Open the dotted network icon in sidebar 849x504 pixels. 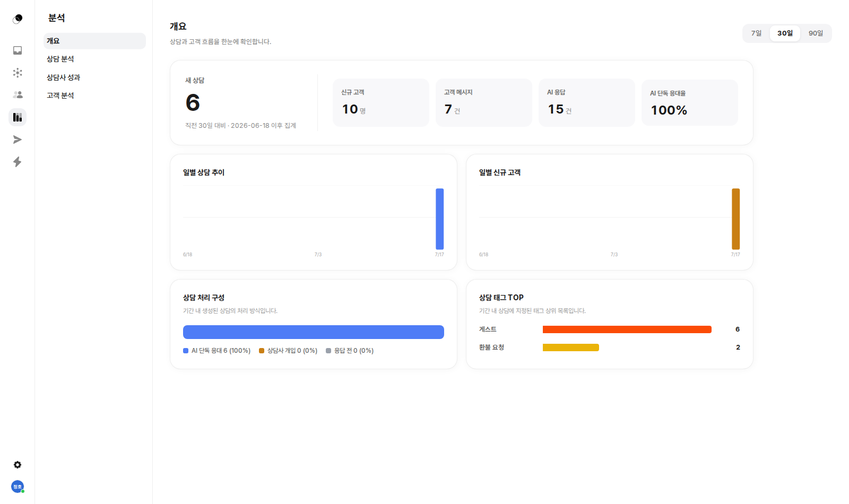coord(18,73)
